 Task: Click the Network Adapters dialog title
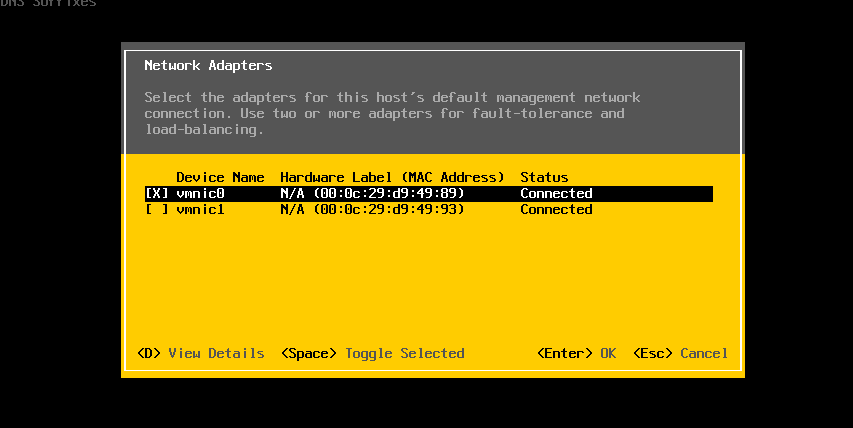(208, 65)
